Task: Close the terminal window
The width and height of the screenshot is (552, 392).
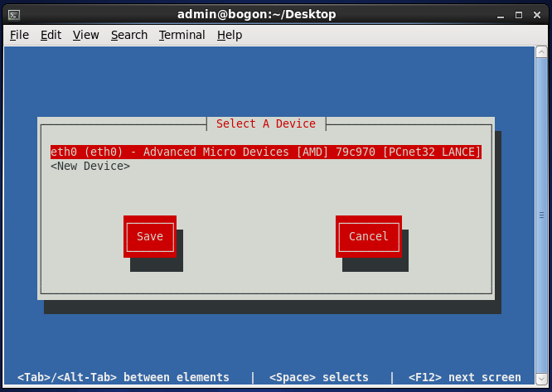Action: [x=537, y=15]
